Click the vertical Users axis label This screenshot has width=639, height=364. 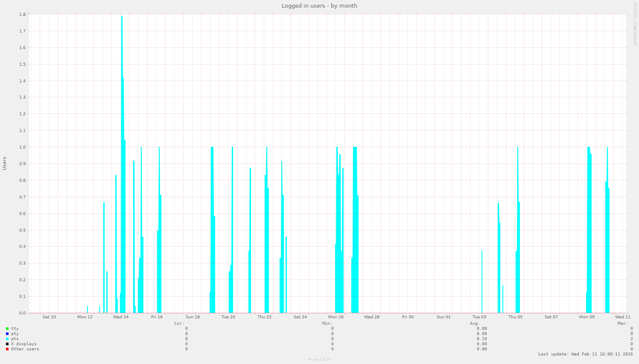tap(5, 163)
